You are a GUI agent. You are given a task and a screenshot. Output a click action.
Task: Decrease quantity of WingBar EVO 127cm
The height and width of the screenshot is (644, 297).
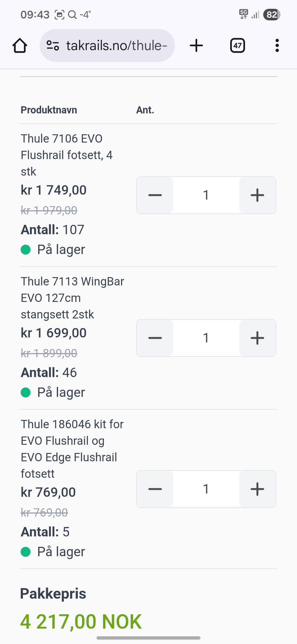[x=155, y=338]
